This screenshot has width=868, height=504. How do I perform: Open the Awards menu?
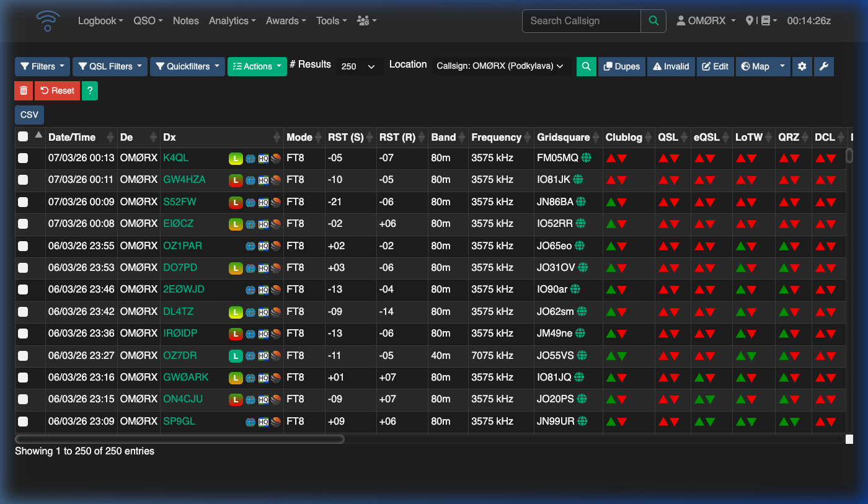tap(285, 20)
